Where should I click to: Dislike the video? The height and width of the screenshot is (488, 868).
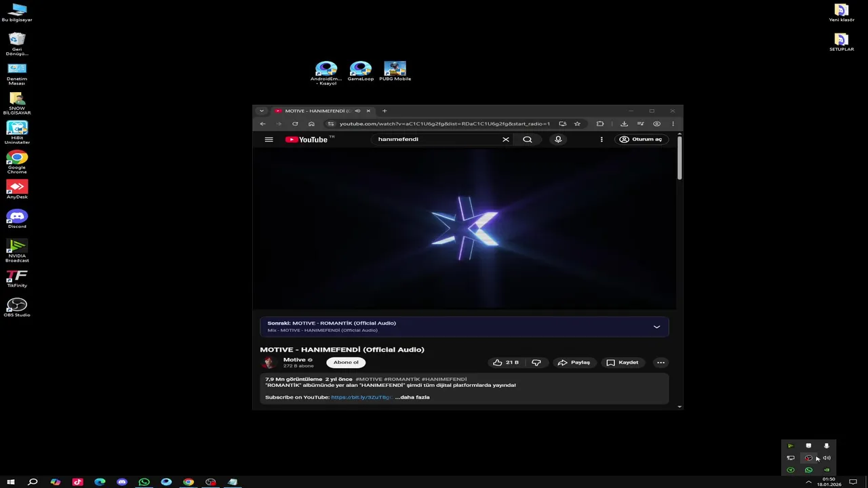(x=536, y=363)
